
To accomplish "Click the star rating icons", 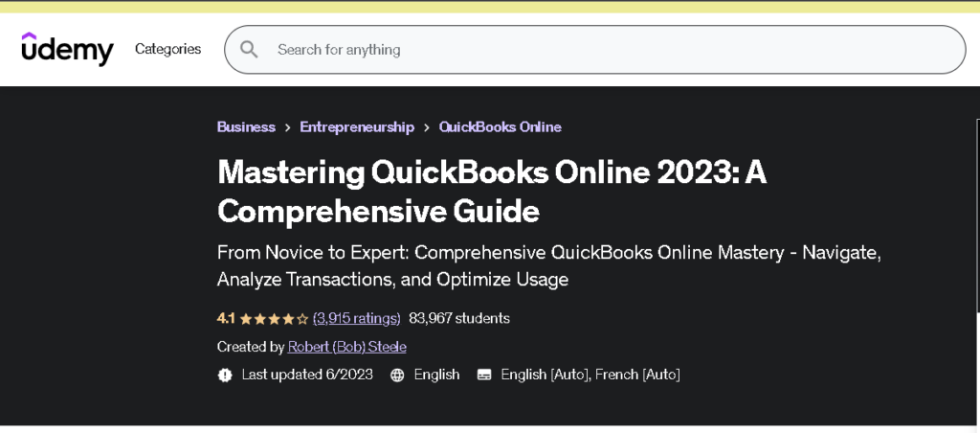I will tap(274, 318).
